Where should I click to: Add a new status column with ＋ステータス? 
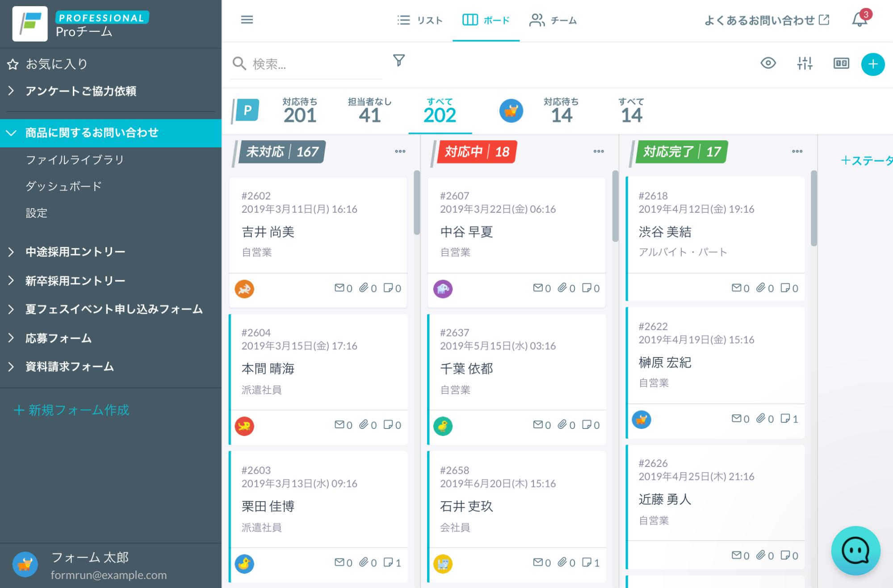click(866, 160)
